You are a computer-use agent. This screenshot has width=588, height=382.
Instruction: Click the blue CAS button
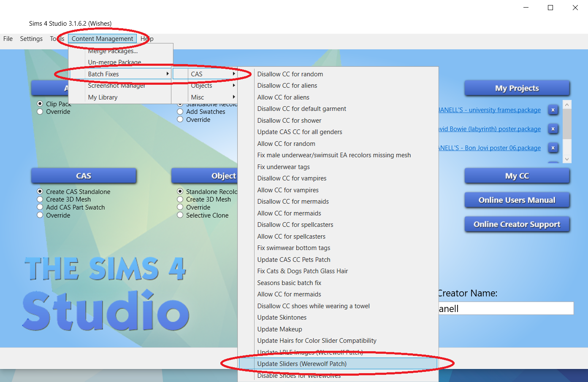coord(84,176)
